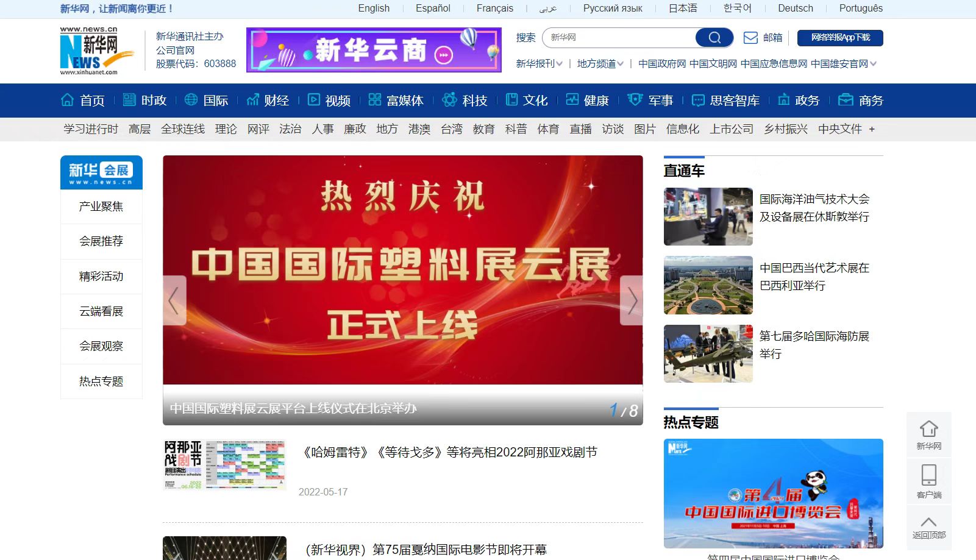Expand more links next to 中国雄安官网
Screen dimensions: 976x560
coord(874,63)
